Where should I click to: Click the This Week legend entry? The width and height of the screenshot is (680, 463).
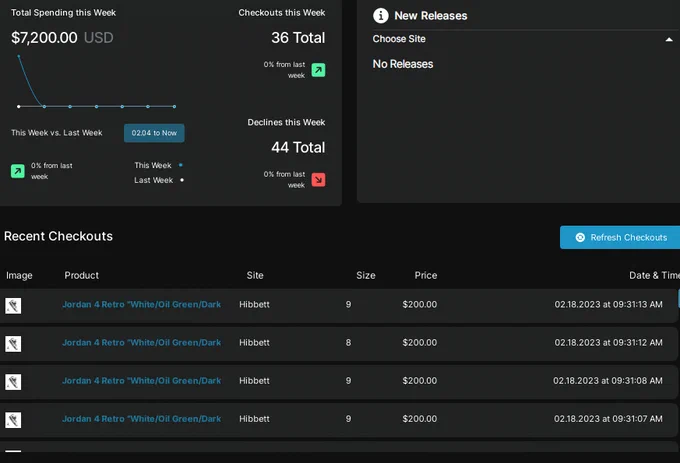point(158,165)
